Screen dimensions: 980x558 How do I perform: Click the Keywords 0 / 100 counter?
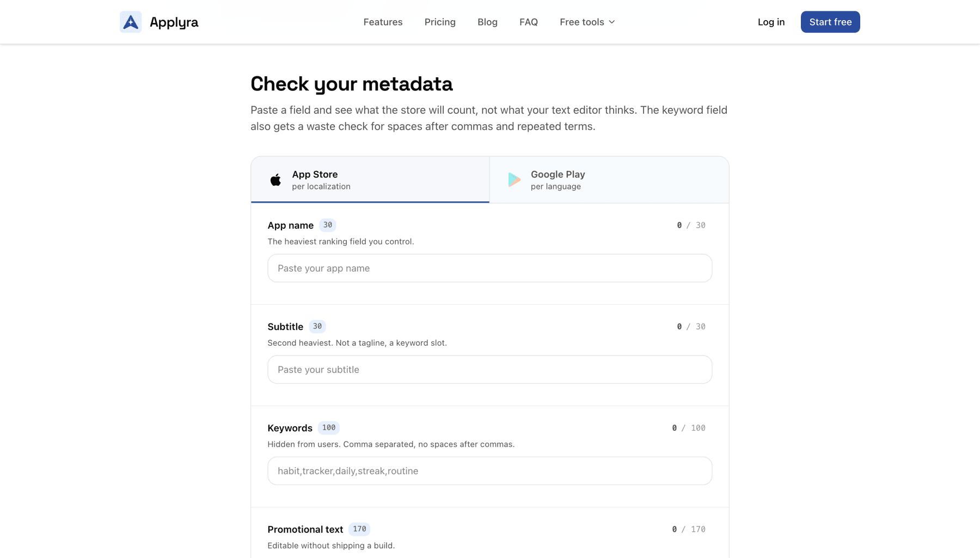pos(689,428)
